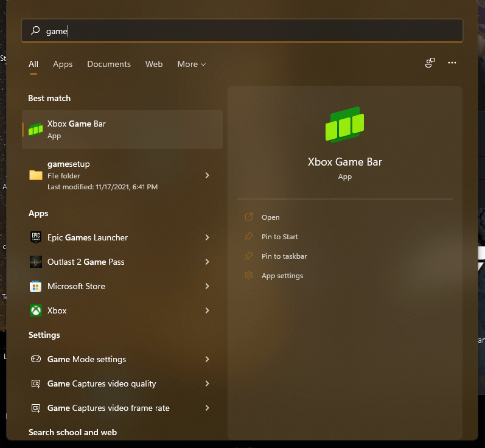Screen dimensions: 485x448
Task: Click the Xbox Game Bar title in preview pane
Action: pyautogui.click(x=345, y=162)
